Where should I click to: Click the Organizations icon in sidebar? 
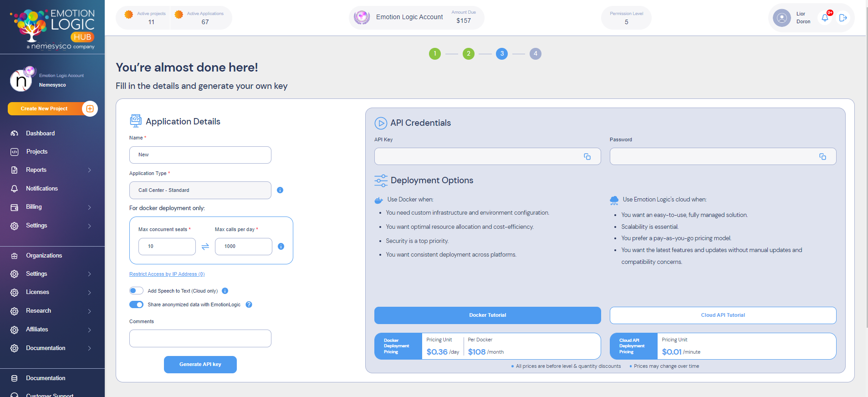15,256
